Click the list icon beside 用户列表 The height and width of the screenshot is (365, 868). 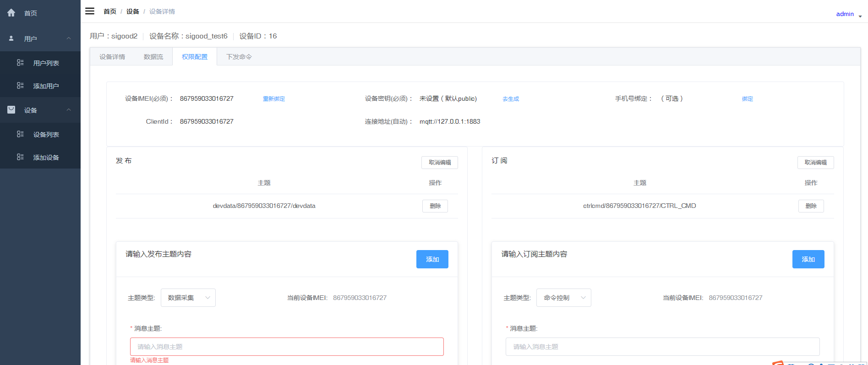coord(20,63)
